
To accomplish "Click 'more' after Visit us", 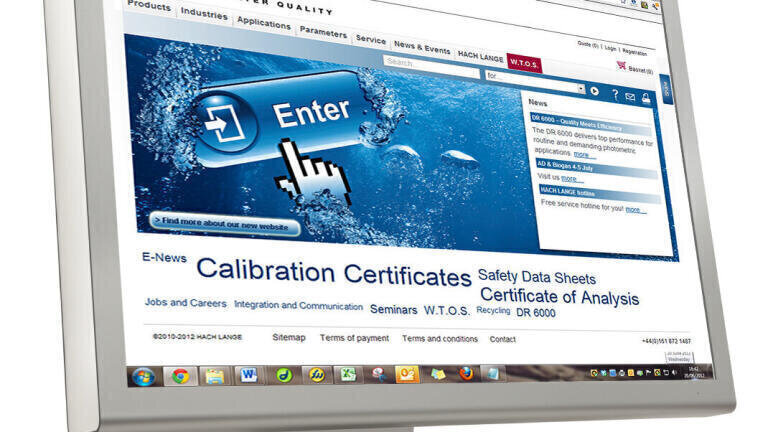I will pos(569,178).
